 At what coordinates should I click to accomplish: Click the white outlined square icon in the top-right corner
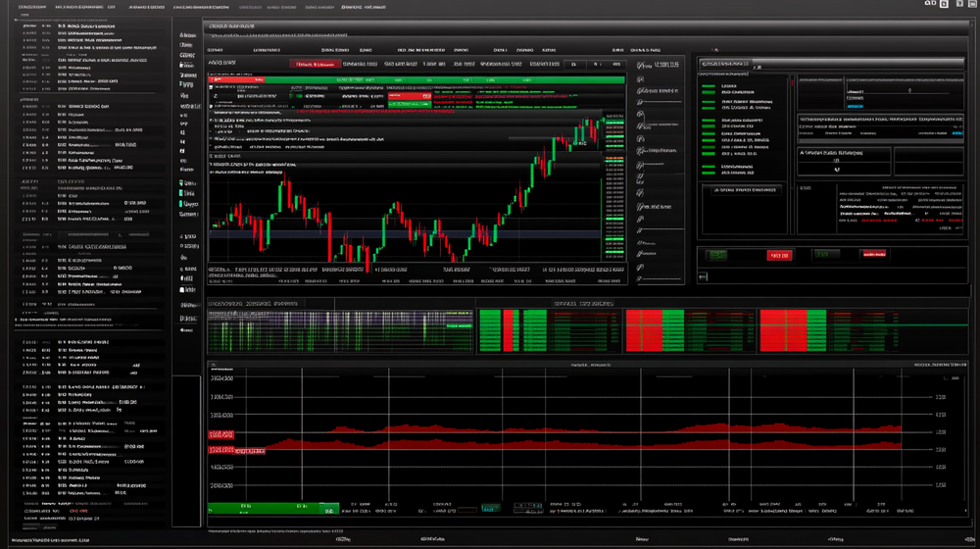click(944, 5)
